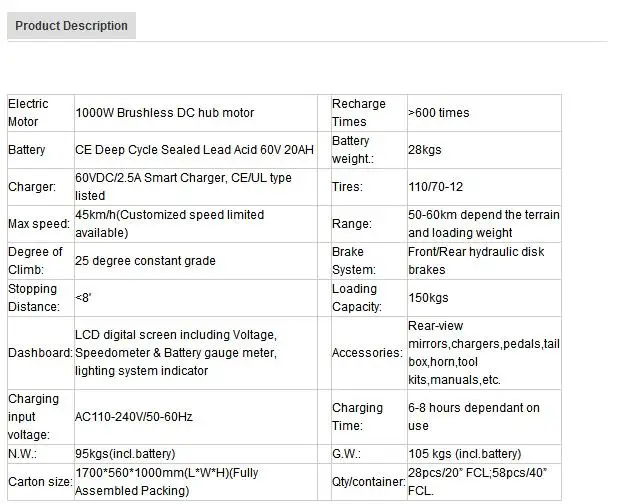Click '25 degree constant grade' value
620x504 pixels.
point(146,261)
